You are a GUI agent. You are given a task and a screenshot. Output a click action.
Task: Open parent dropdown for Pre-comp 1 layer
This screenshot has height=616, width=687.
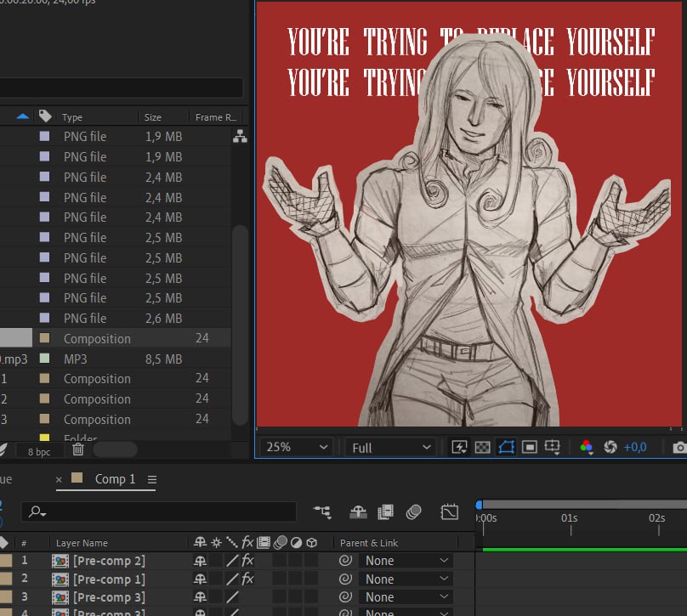point(406,579)
